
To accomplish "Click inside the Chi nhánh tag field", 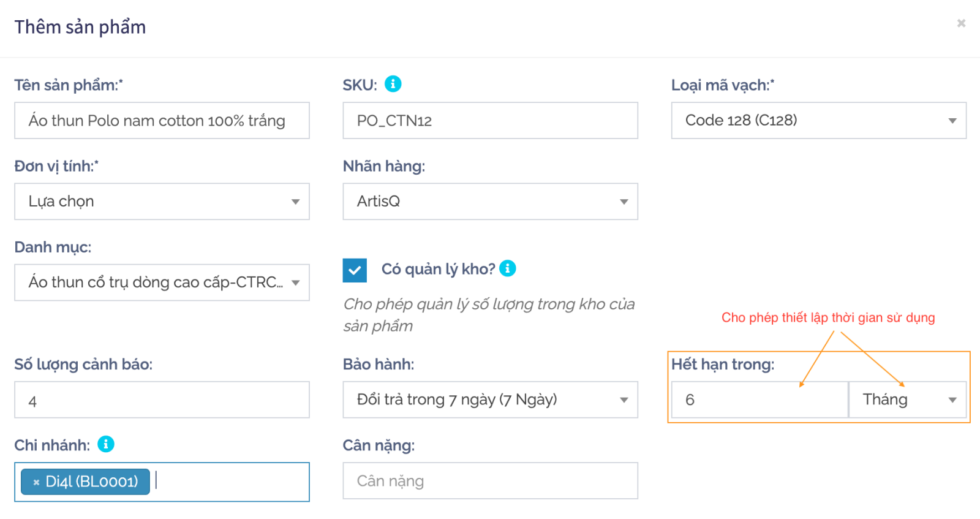I will pos(233,482).
